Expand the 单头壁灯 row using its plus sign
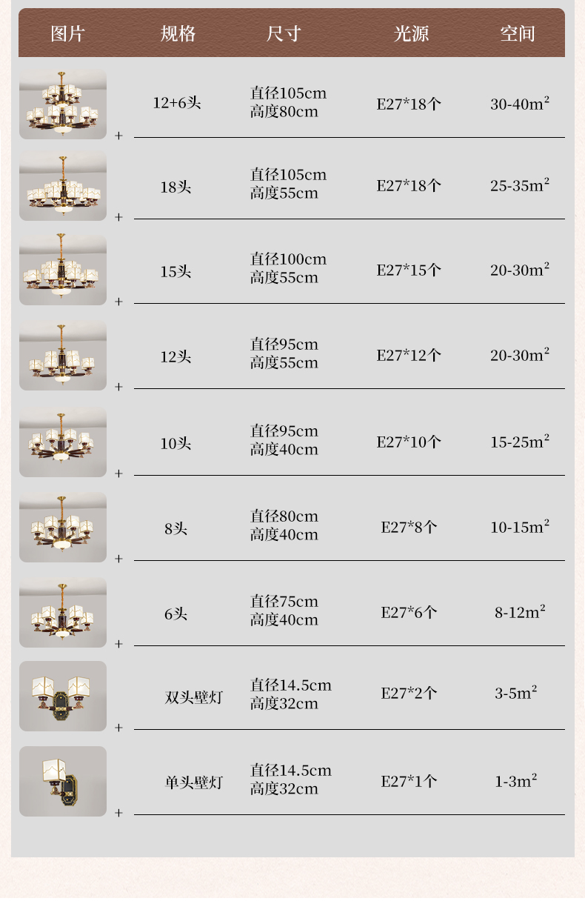 [118, 814]
